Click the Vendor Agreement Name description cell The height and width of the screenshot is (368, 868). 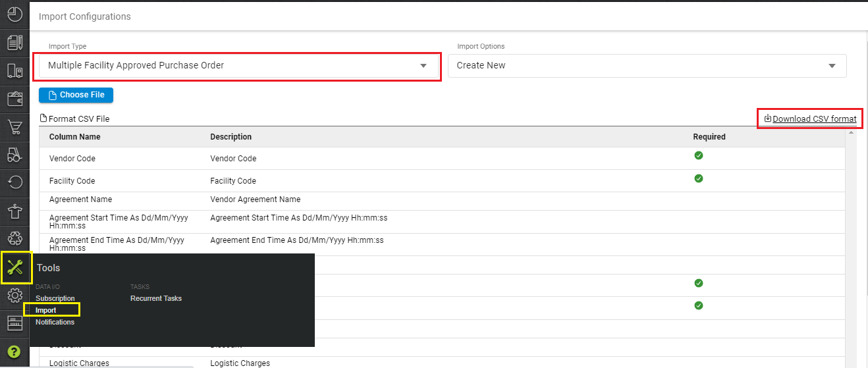coord(256,199)
